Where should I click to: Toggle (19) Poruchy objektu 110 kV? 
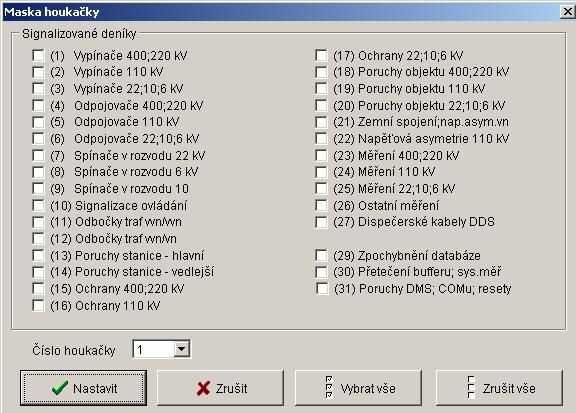[321, 89]
